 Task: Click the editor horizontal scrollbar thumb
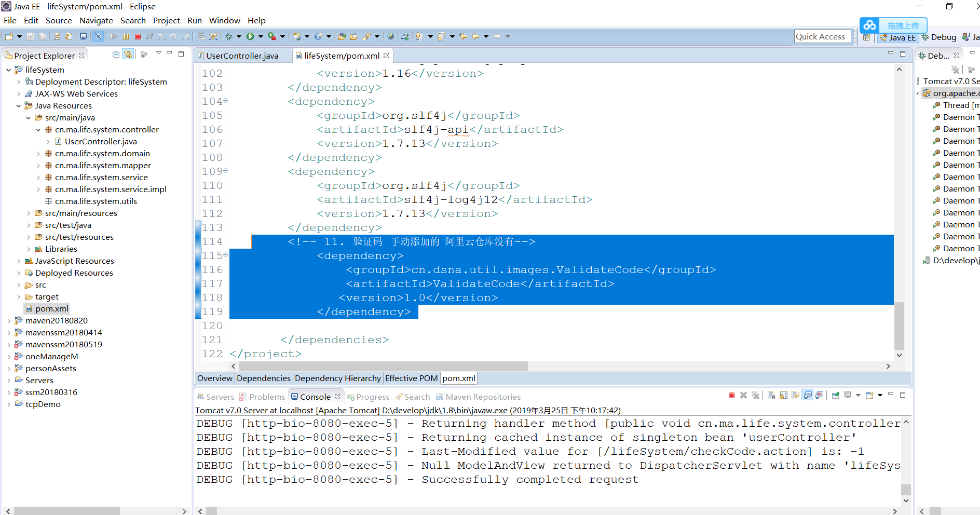pos(384,366)
